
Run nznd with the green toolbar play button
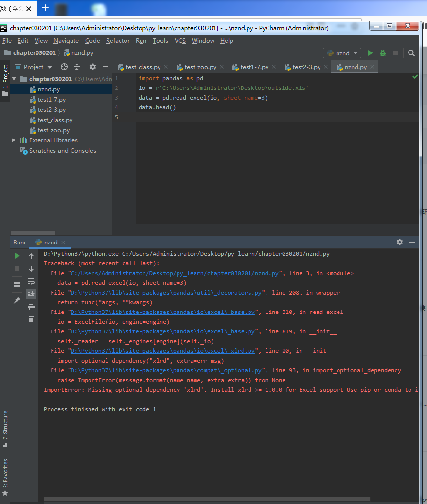pos(371,53)
